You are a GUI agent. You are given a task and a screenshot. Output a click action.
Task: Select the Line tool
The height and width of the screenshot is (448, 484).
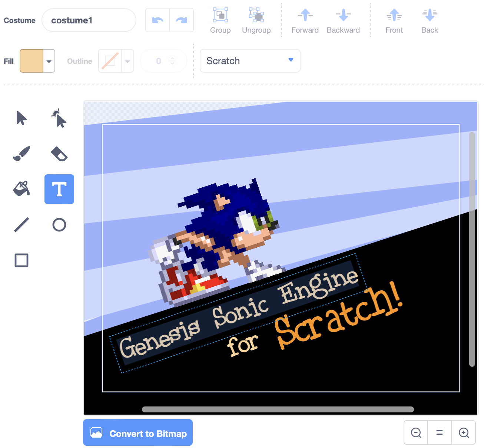21,225
